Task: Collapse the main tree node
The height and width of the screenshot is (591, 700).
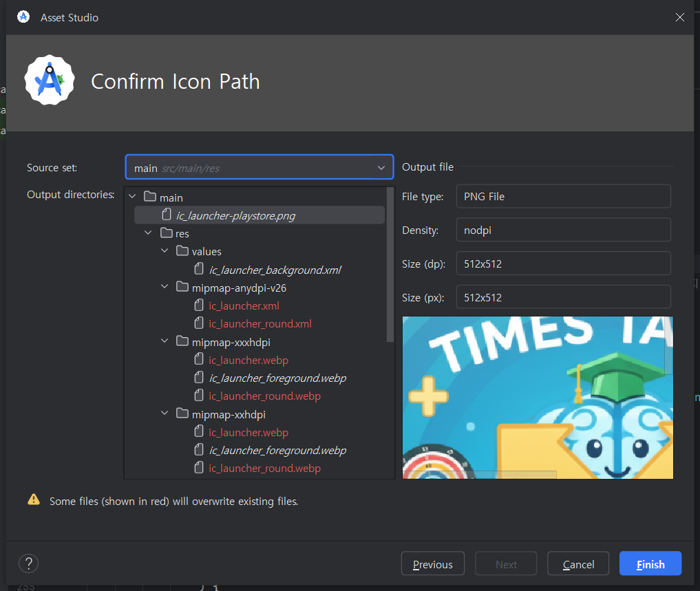Action: [133, 197]
